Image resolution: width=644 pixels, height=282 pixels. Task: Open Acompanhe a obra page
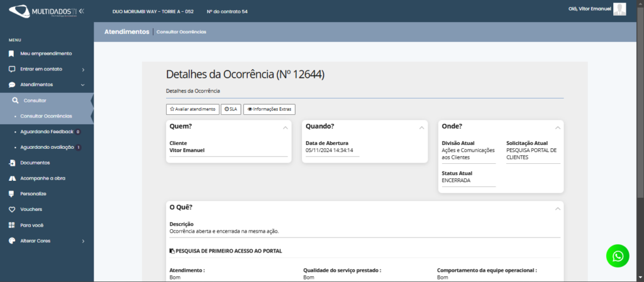point(42,178)
